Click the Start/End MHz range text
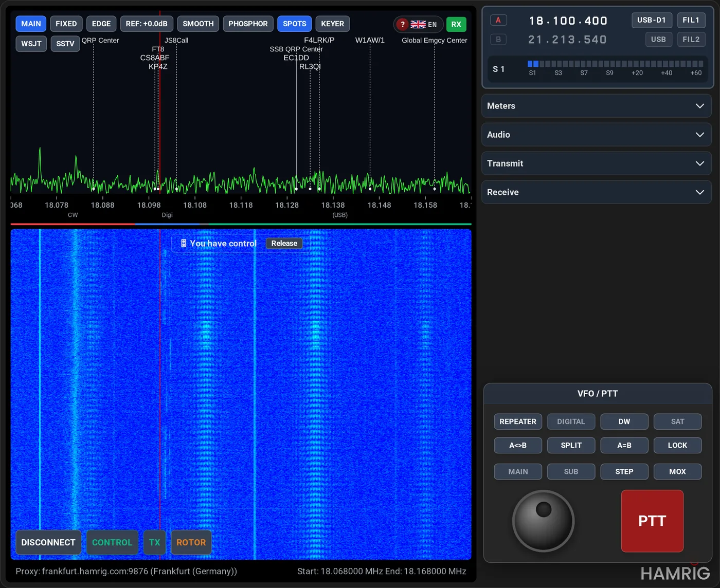Screen dimensions: 720x588 point(382,571)
